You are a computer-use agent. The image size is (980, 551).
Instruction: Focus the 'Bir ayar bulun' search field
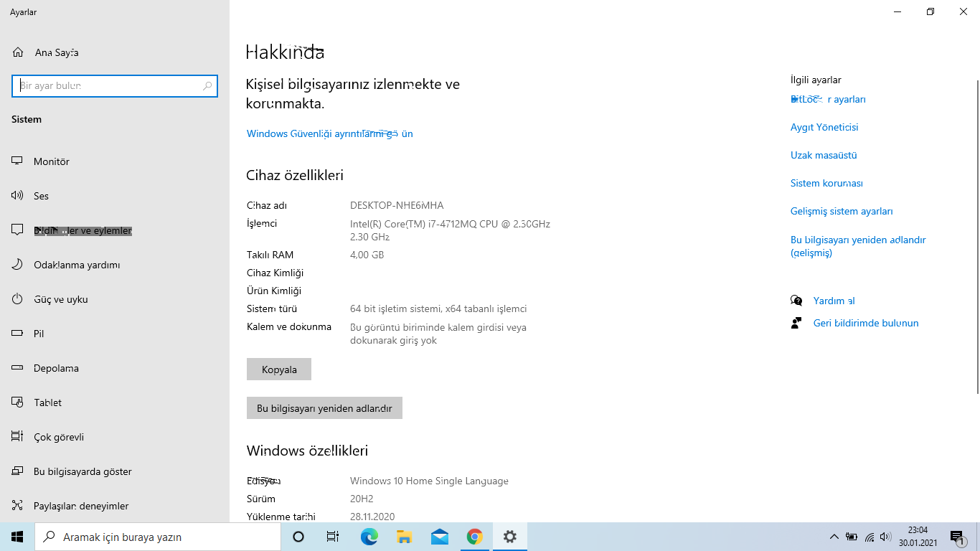coord(115,86)
